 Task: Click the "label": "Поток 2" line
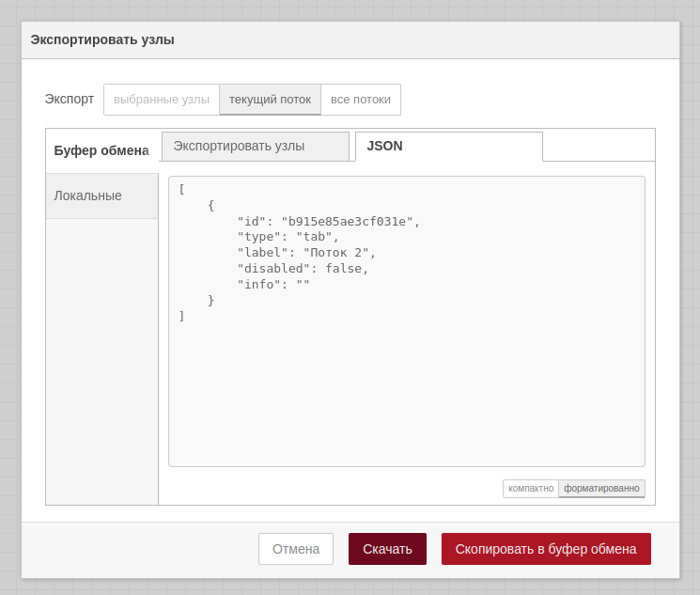click(306, 253)
